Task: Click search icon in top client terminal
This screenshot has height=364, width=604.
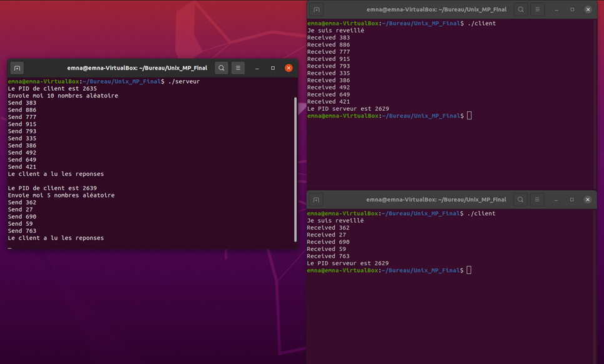Action: (521, 9)
